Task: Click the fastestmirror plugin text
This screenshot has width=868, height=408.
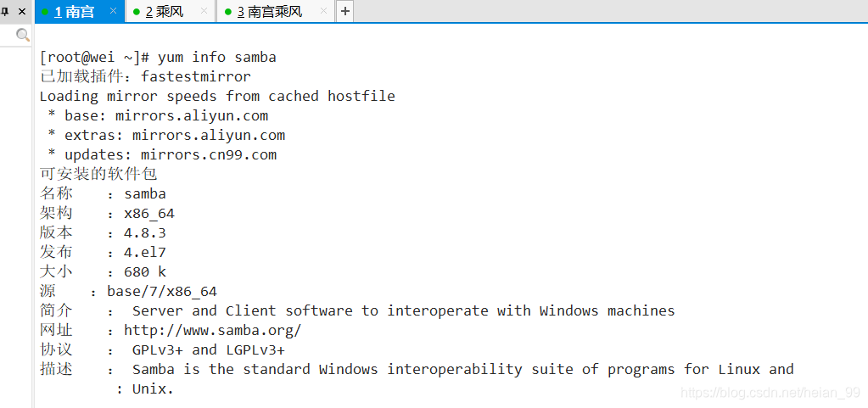Action: coord(196,76)
